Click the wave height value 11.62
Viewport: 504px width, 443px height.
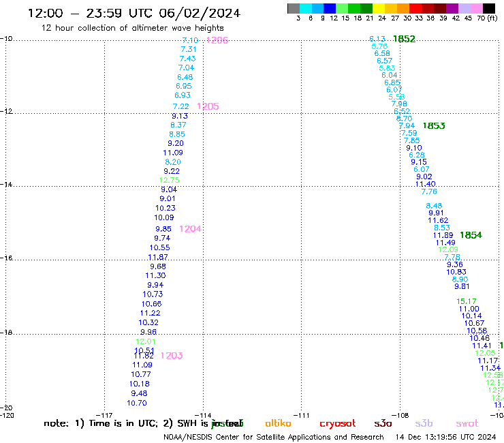click(438, 220)
